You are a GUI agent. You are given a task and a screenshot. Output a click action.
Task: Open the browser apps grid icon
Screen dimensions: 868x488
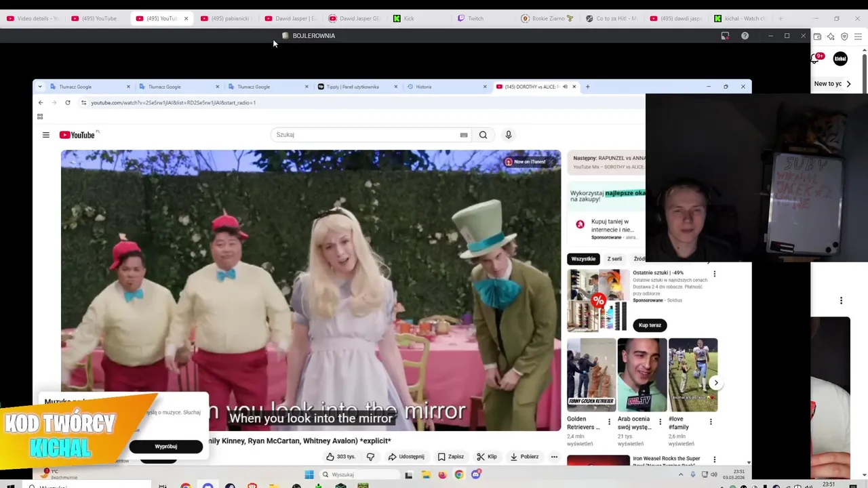40,117
